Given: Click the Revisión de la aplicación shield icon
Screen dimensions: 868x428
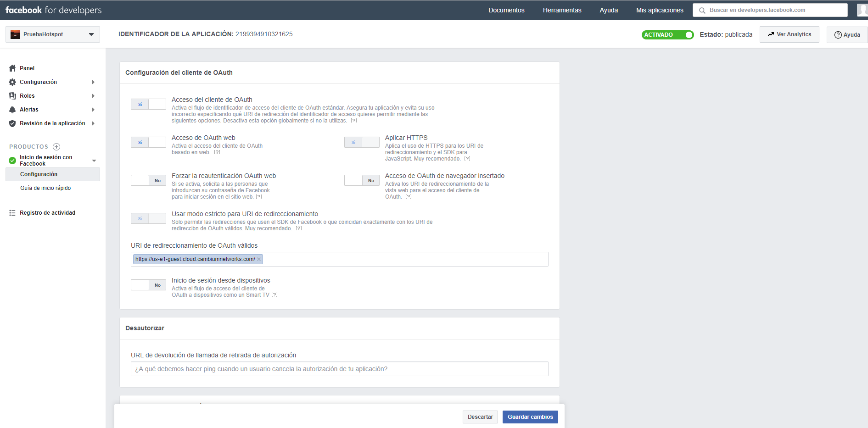Looking at the screenshot, I should pyautogui.click(x=12, y=123).
